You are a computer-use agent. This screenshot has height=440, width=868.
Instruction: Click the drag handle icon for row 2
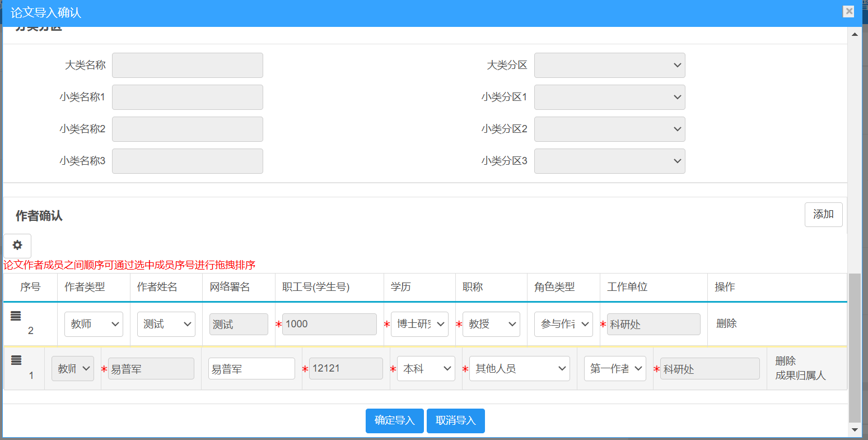pyautogui.click(x=16, y=316)
